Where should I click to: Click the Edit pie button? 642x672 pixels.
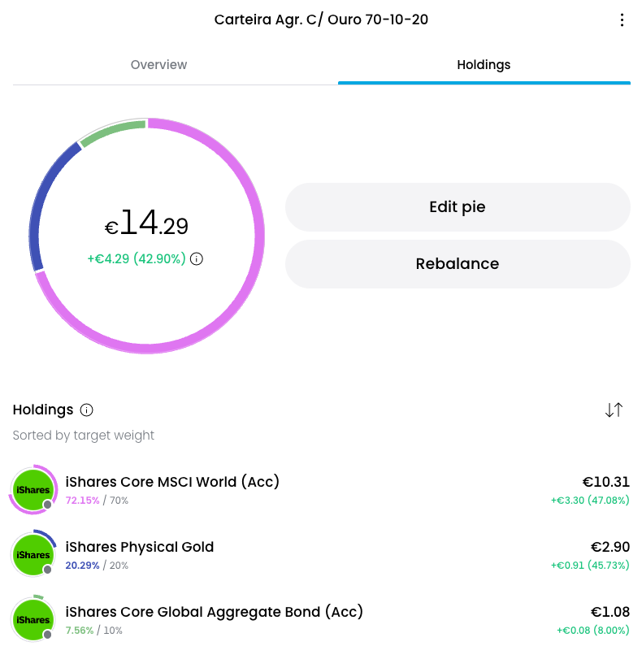pyautogui.click(x=458, y=207)
